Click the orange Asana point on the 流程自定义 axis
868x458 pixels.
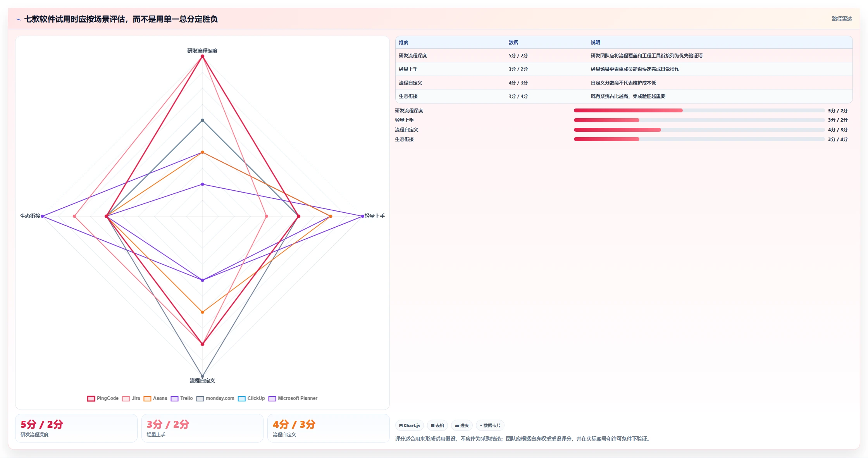202,312
